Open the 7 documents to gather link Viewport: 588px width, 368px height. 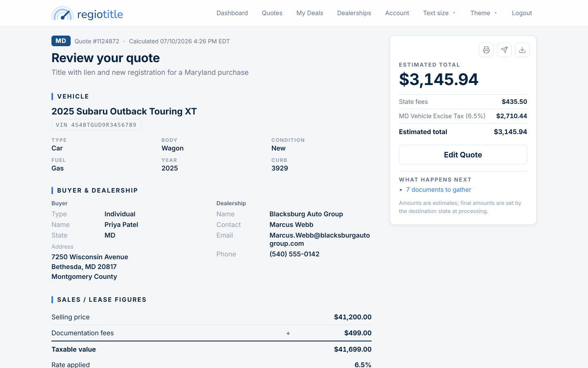439,190
